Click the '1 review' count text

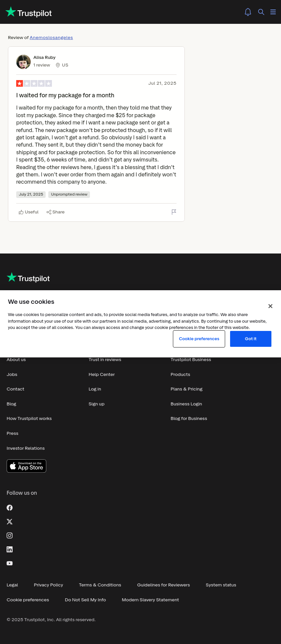point(42,65)
